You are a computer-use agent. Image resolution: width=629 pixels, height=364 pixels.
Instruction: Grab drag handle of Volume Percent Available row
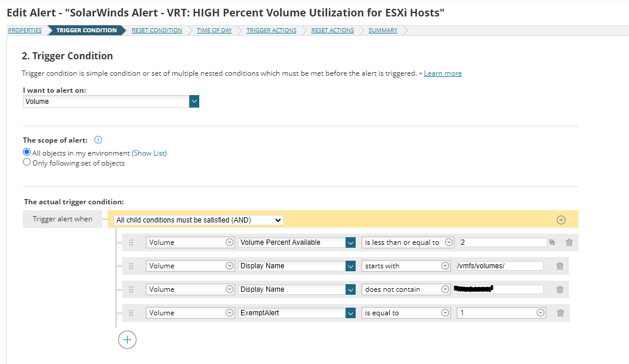click(131, 242)
